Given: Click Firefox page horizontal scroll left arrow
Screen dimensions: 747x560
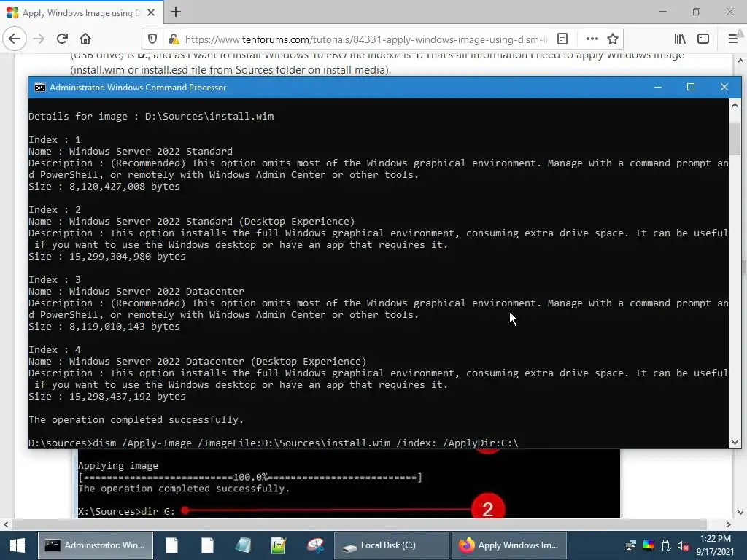Looking at the screenshot, I should [5, 525].
